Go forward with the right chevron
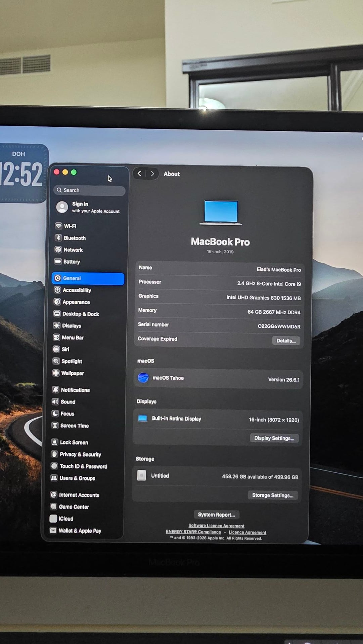363x644 pixels. (x=152, y=173)
